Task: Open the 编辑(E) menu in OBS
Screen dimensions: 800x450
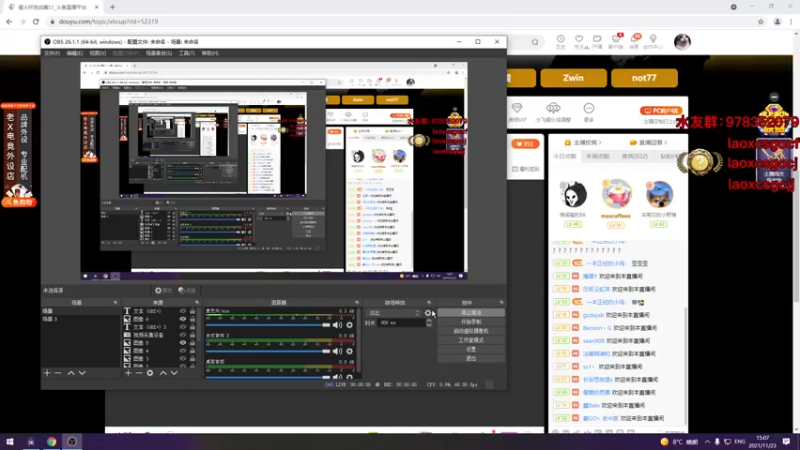Action: click(x=74, y=53)
